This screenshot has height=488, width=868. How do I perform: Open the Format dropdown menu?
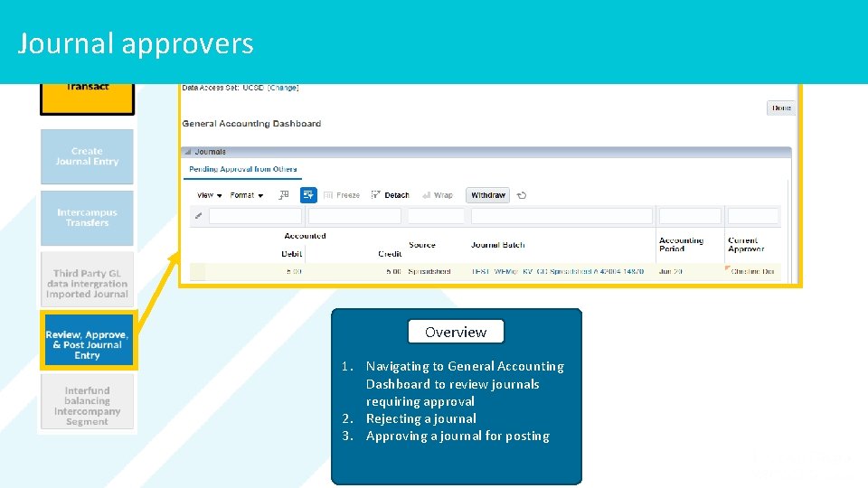(x=247, y=195)
